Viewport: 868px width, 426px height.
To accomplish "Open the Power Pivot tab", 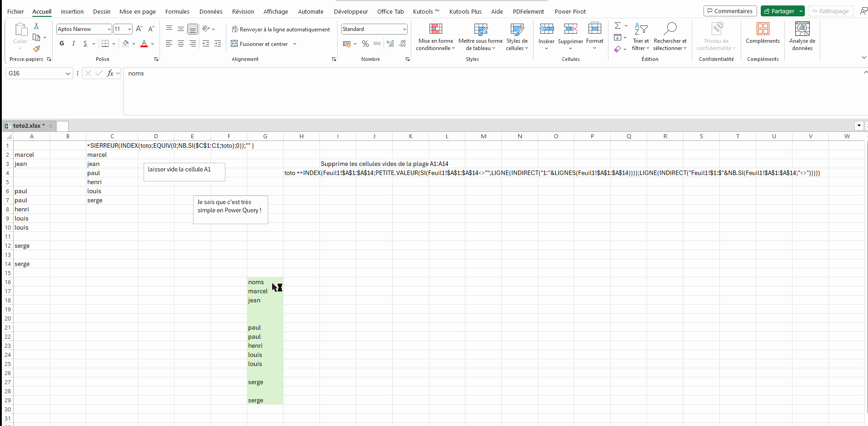I will point(570,11).
